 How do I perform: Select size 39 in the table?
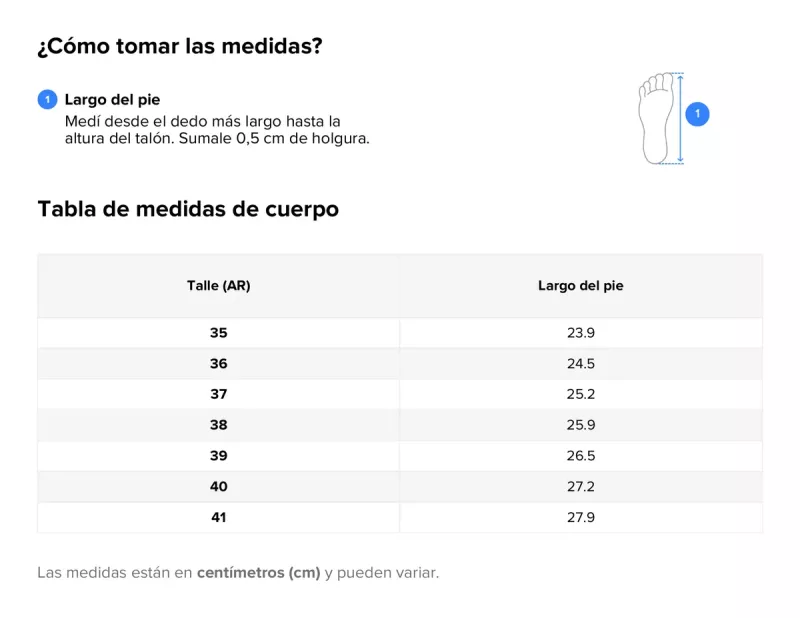tap(218, 456)
